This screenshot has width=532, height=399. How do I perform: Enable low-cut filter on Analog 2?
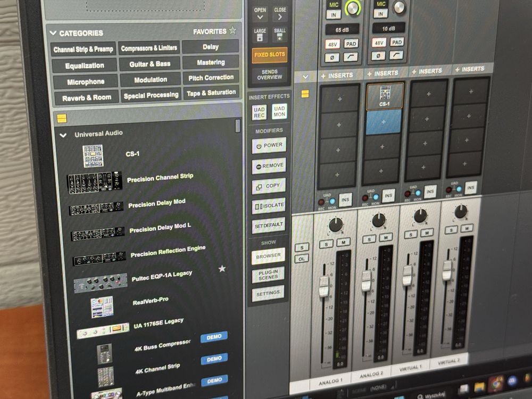[396, 55]
